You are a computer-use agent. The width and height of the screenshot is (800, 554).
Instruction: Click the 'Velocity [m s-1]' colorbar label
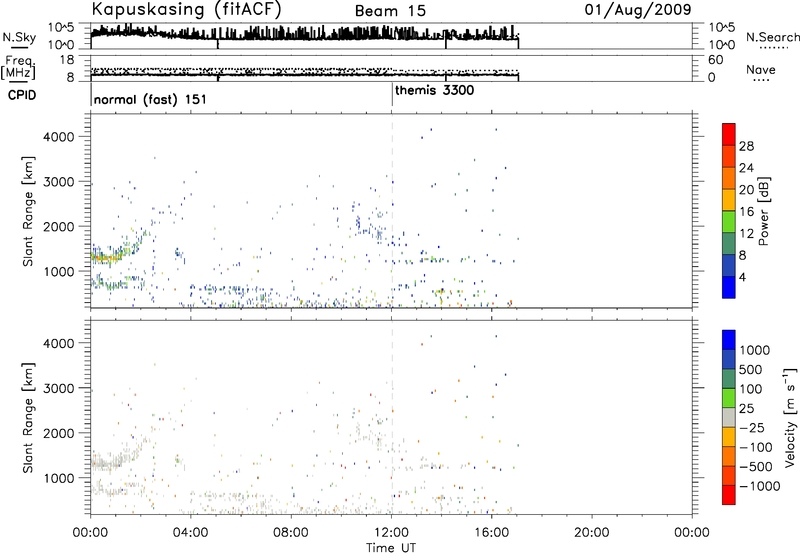click(790, 417)
